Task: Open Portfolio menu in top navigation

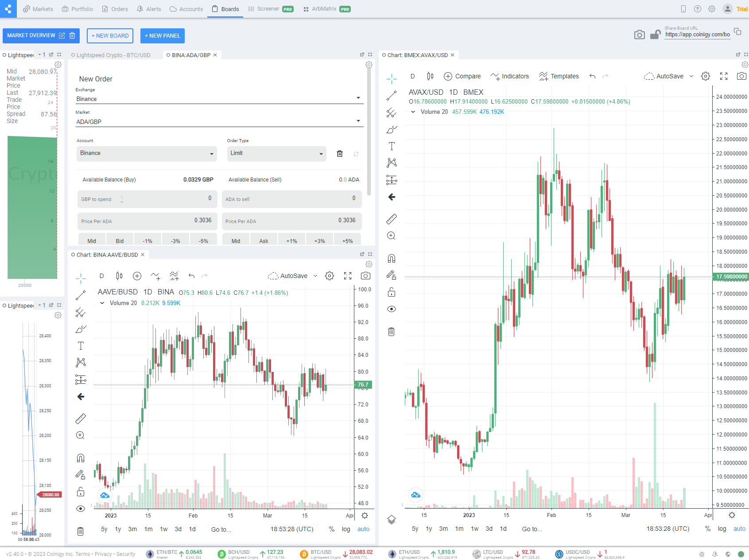Action: pos(78,9)
